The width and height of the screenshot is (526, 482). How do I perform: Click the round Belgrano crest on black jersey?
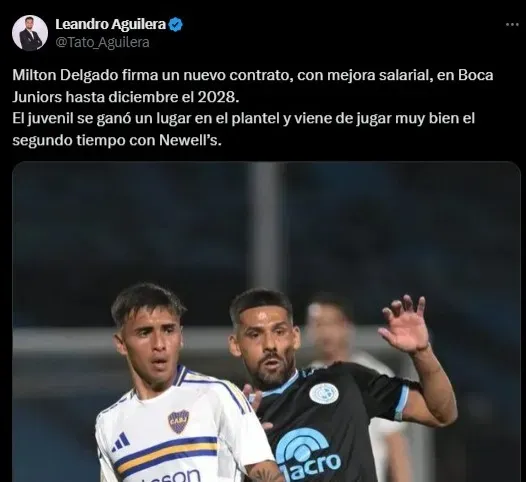[320, 393]
